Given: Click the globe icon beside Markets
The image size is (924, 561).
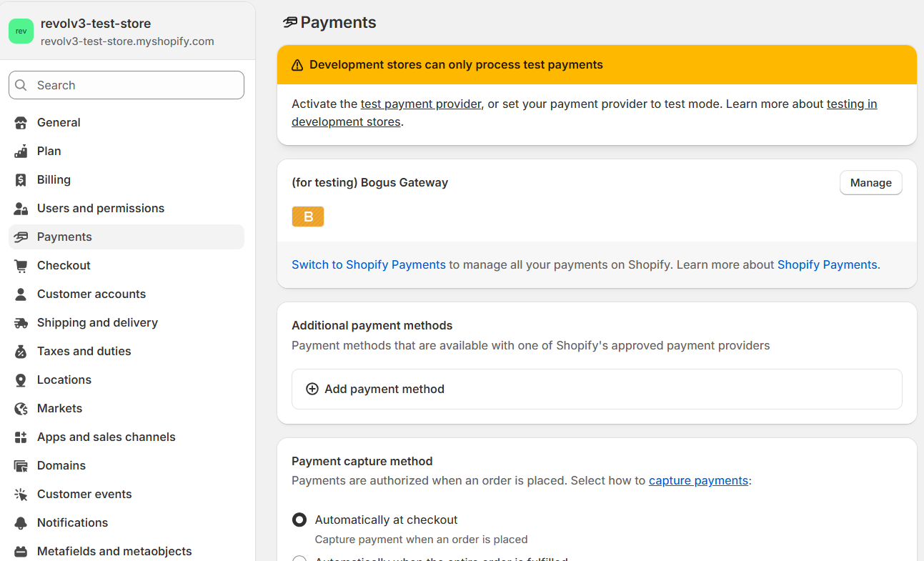Looking at the screenshot, I should tap(21, 408).
